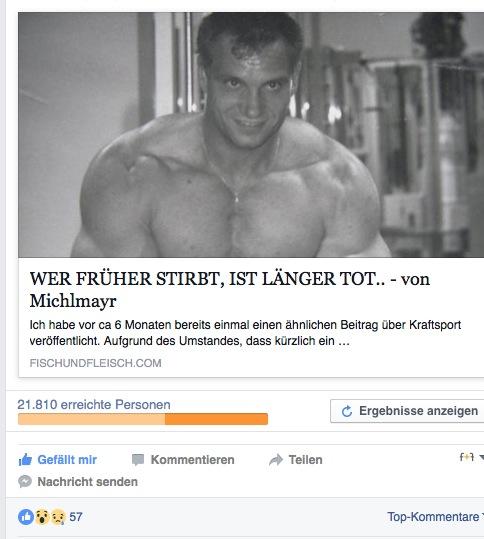This screenshot has height=539, width=484.
Task: Click the wow reaction emoji
Action: (42, 517)
